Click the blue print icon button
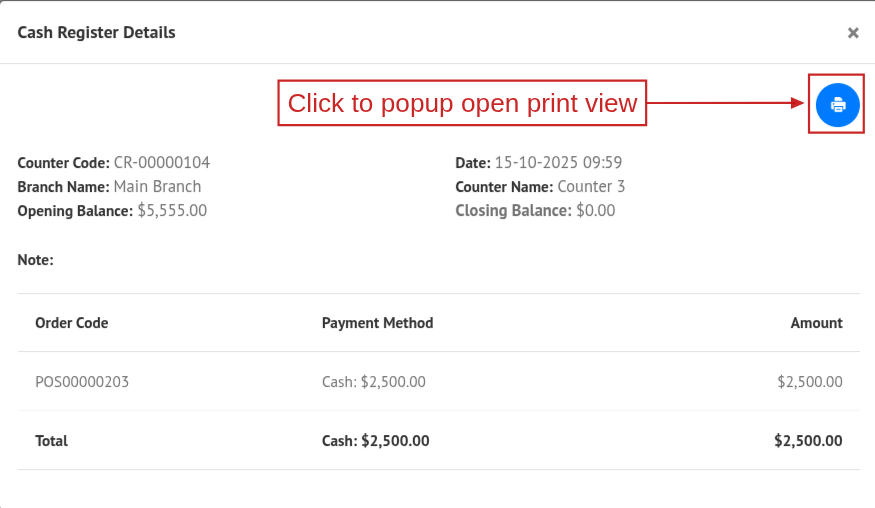Image resolution: width=875 pixels, height=508 pixels. [838, 104]
